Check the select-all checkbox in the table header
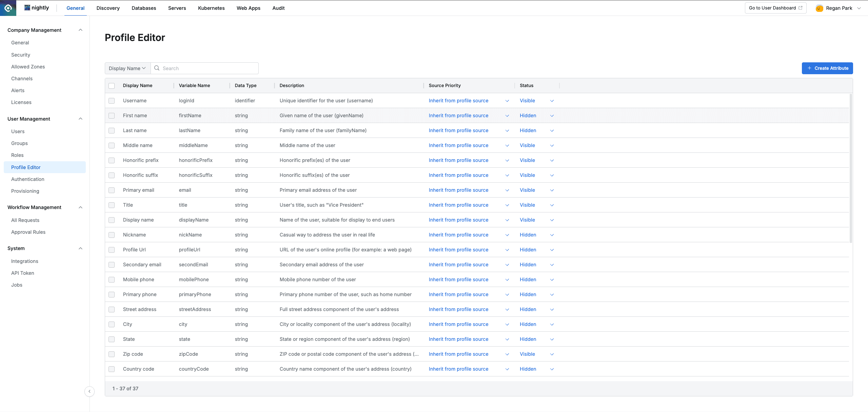This screenshot has height=412, width=868. [x=112, y=86]
